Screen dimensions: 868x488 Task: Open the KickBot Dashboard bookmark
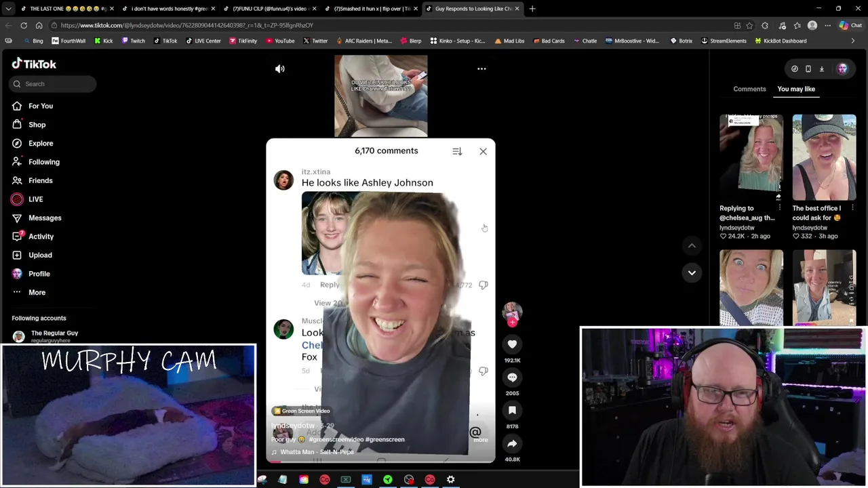(x=780, y=41)
